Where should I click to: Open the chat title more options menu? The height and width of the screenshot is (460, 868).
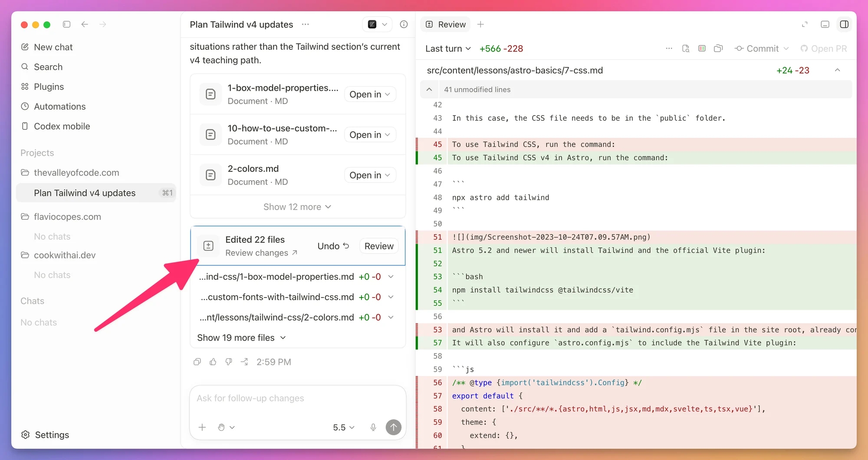tap(306, 24)
